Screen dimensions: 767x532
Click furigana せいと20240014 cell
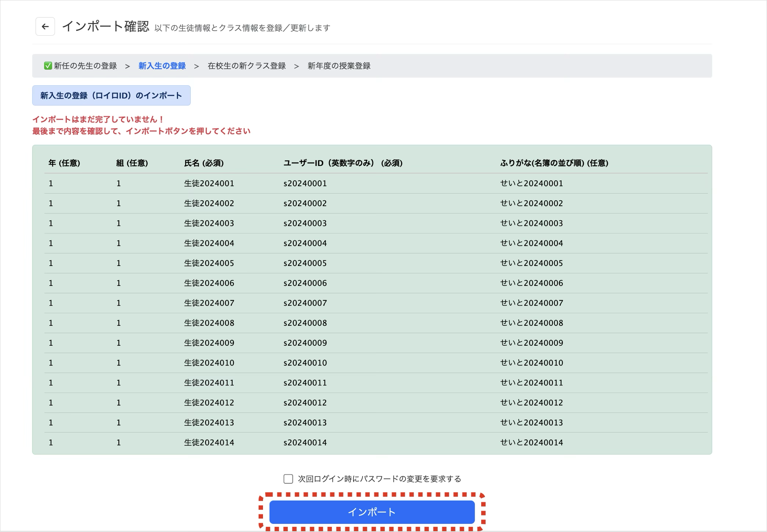532,442
